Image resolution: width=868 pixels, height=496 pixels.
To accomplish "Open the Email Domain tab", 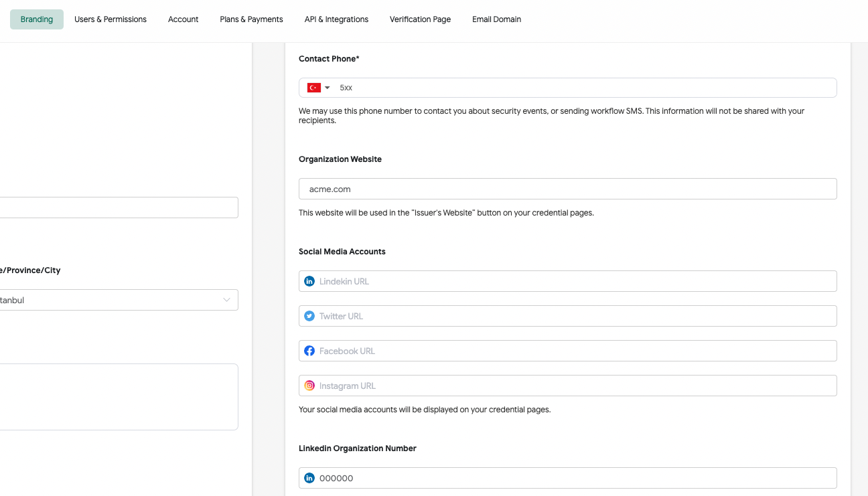I will point(496,19).
